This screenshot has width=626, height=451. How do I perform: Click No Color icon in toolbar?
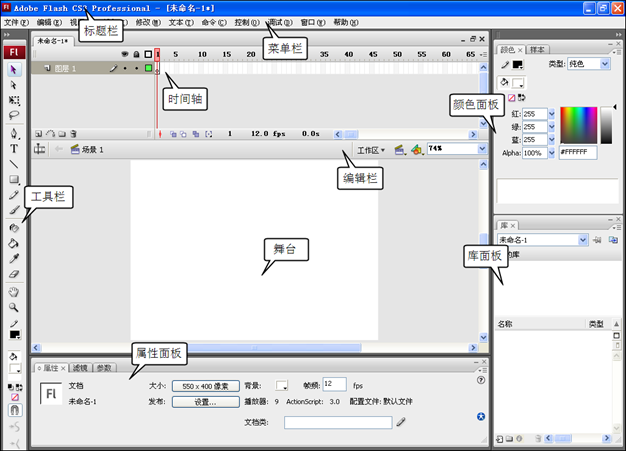coord(15,397)
